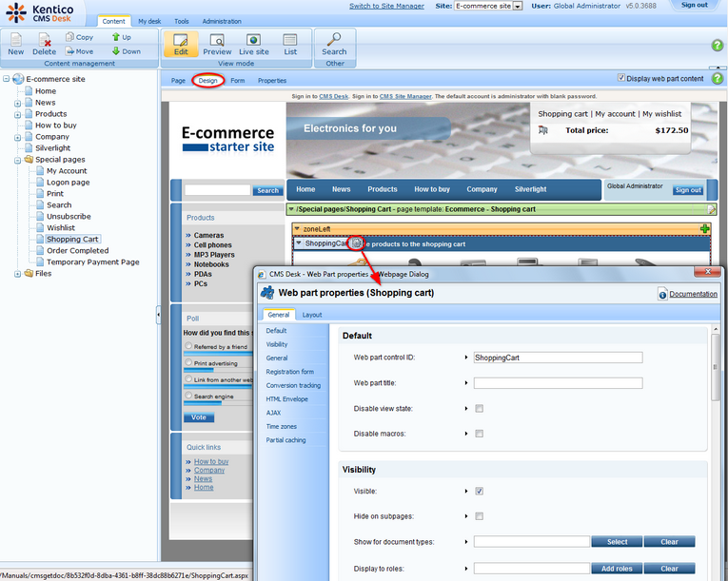The image size is (728, 581).
Task: Switch to Edit view mode
Action: (181, 44)
